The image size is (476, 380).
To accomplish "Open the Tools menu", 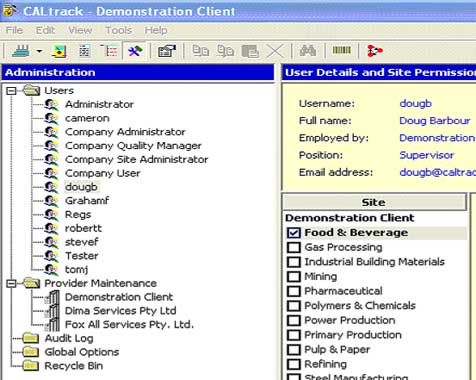I will (118, 30).
